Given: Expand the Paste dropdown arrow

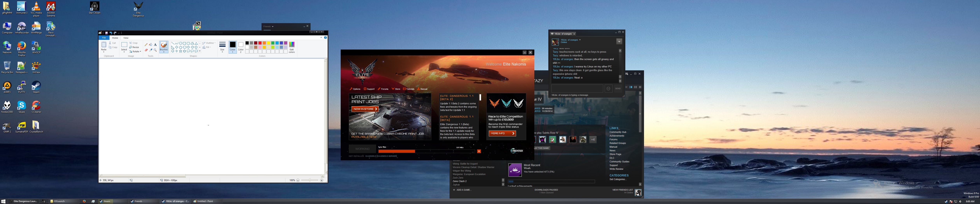Looking at the screenshot, I should (x=103, y=52).
